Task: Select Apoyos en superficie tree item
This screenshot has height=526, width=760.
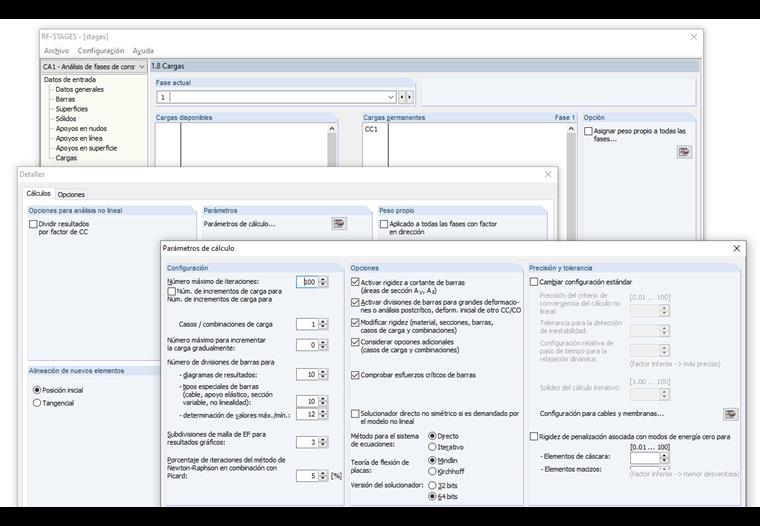Action: [x=86, y=148]
